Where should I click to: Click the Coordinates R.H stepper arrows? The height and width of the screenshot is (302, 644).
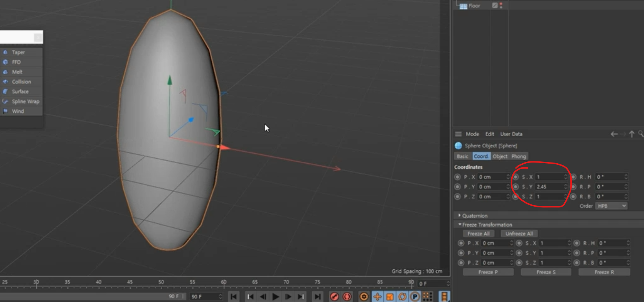tap(626, 177)
